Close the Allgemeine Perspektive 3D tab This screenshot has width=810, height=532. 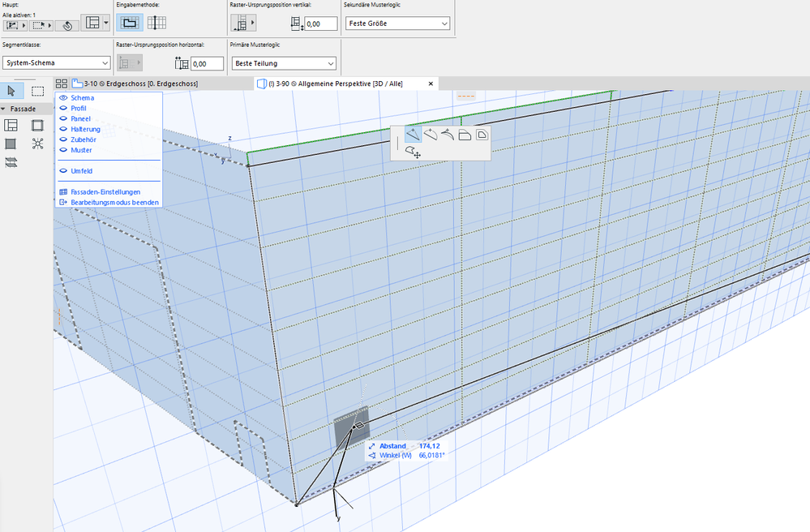click(x=431, y=84)
